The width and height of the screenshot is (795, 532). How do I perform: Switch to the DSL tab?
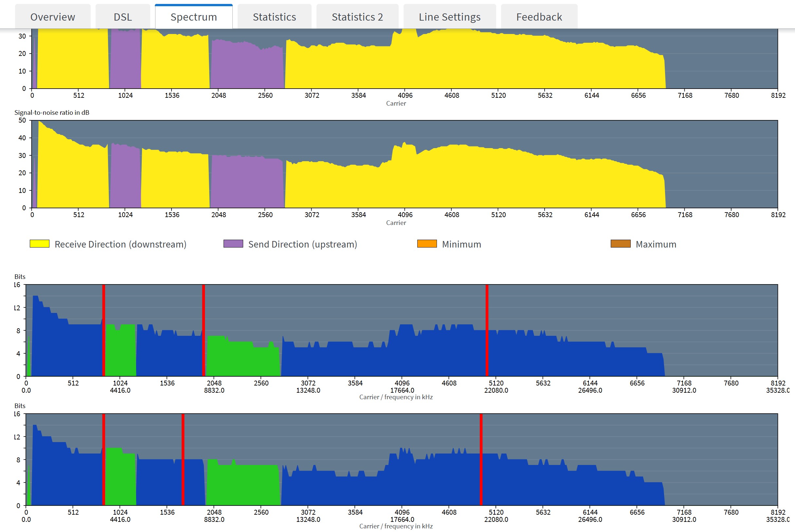[x=123, y=17]
